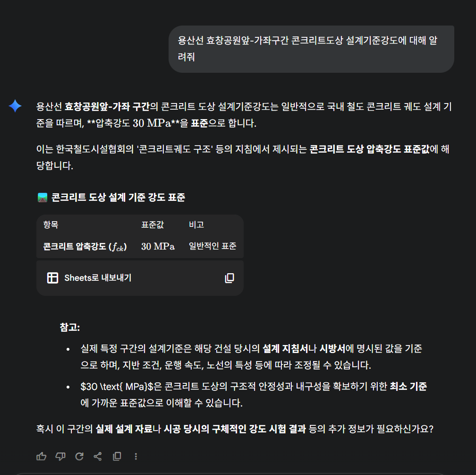
Task: Select the Gemini sparkle icon next to the response
Action: pos(16,107)
